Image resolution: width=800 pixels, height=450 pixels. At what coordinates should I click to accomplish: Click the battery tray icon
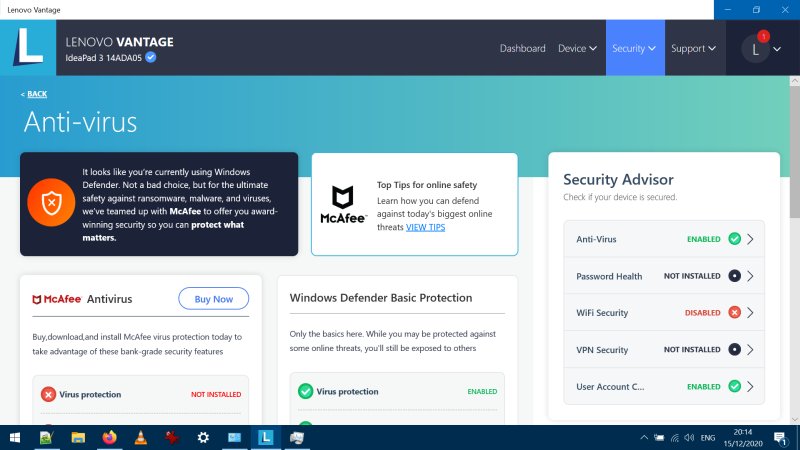point(659,438)
